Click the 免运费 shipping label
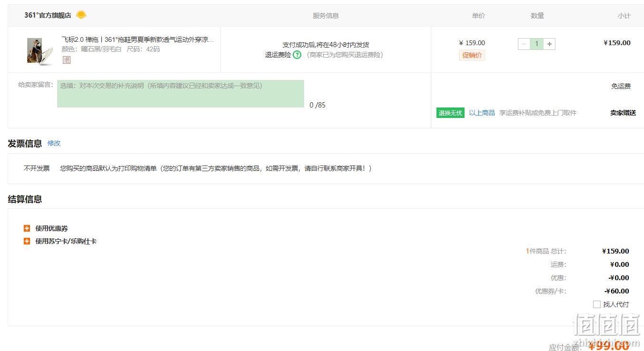 [x=621, y=86]
